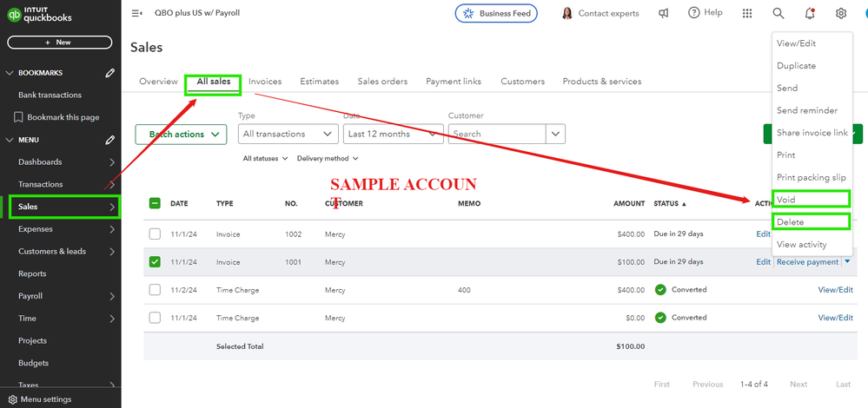Select Duplicate from the action menu
868x408 pixels.
796,66
